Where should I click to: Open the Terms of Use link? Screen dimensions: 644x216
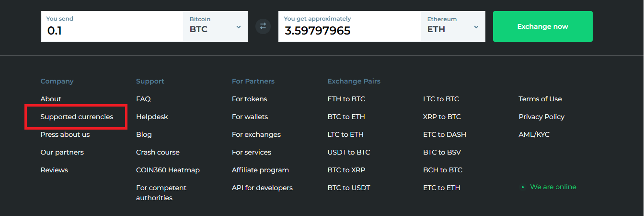tap(540, 99)
